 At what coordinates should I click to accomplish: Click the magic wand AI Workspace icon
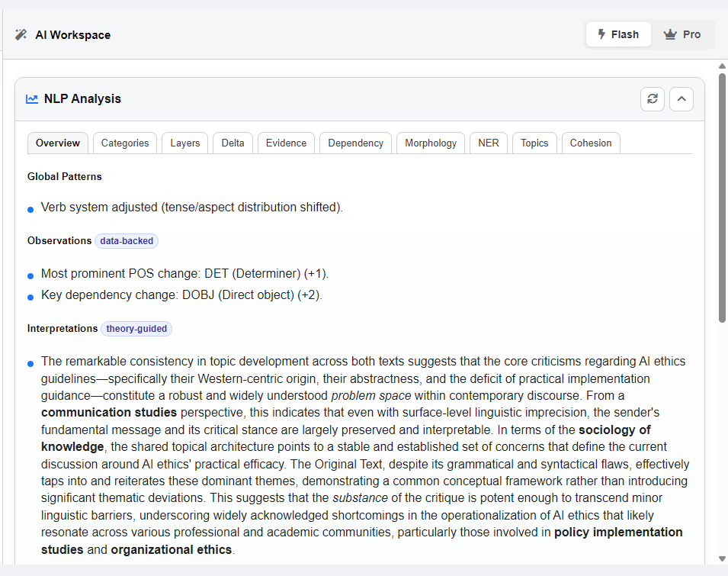(x=21, y=35)
